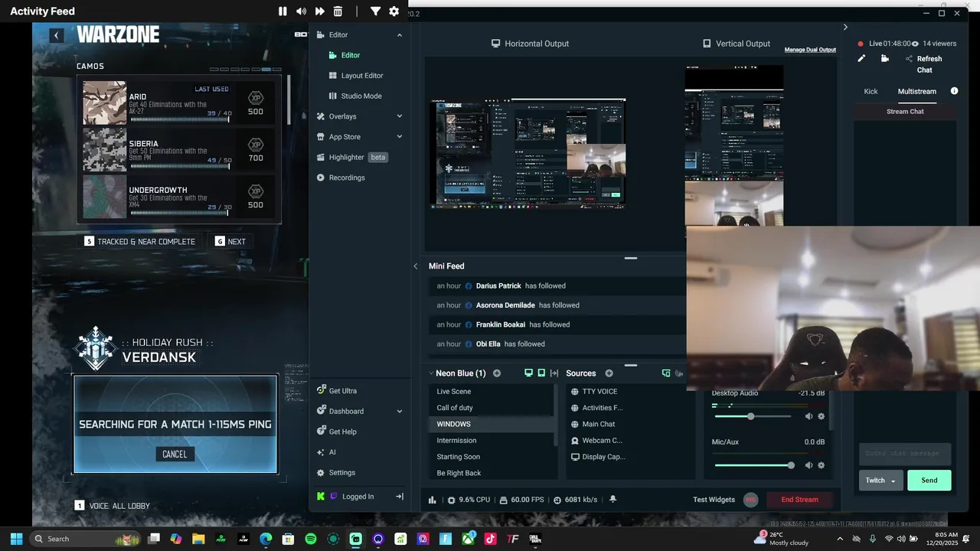
Task: Adjust Desktop Audio volume slider
Action: [x=753, y=416]
